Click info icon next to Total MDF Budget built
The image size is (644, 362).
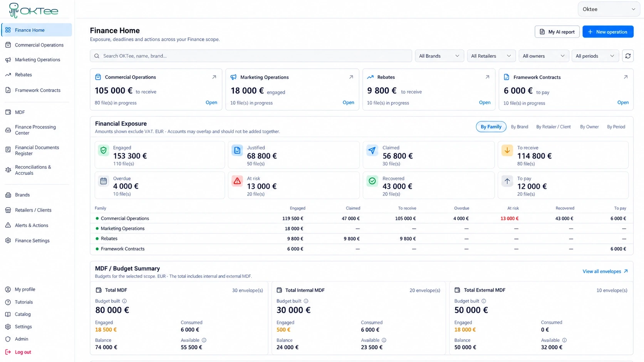click(124, 301)
